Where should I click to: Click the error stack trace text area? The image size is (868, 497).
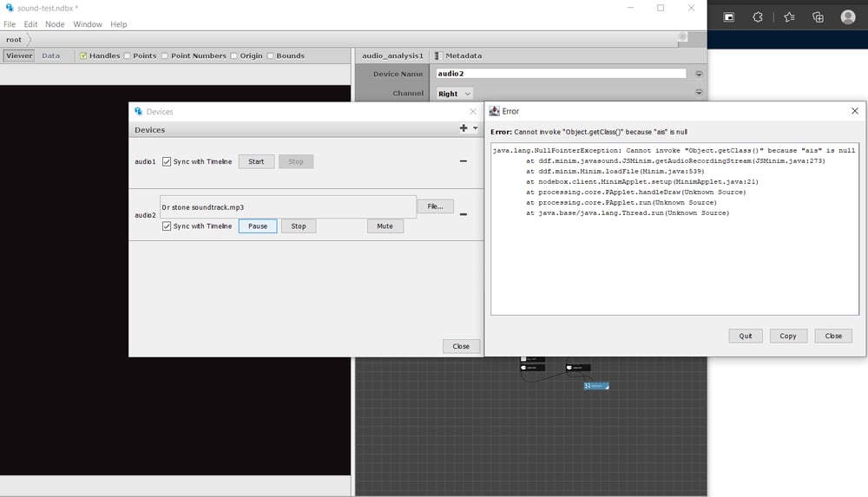pos(674,229)
